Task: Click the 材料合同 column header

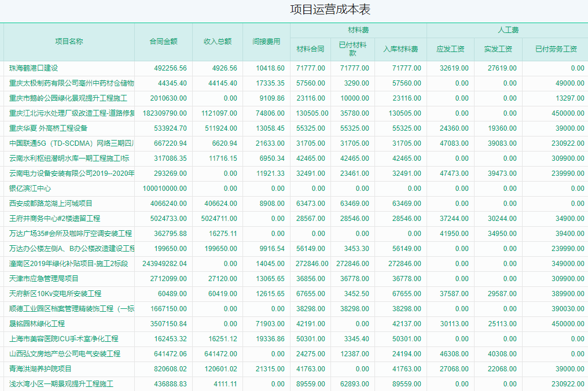Action: point(311,49)
